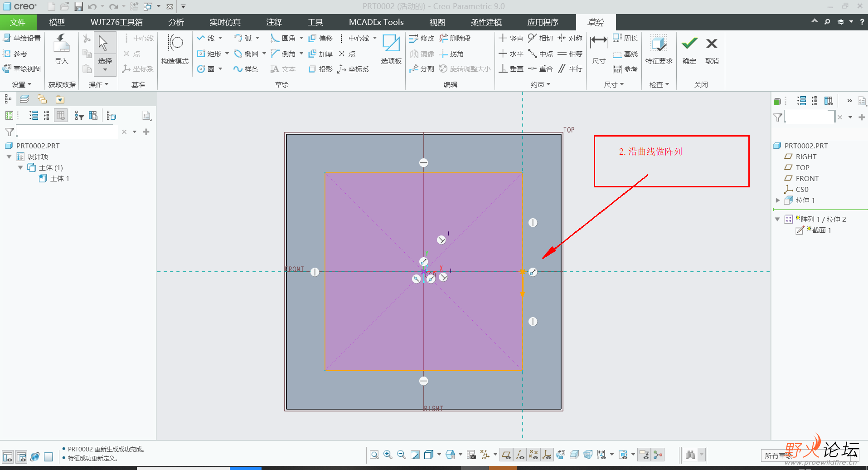This screenshot has width=868, height=470.
Task: Click the 特征要求 feature requirements icon
Action: pyautogui.click(x=659, y=50)
